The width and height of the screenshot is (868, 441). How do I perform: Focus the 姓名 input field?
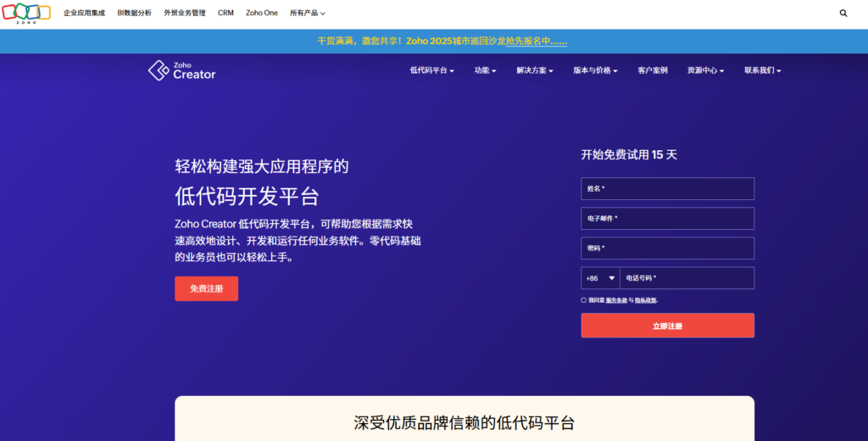pos(667,188)
